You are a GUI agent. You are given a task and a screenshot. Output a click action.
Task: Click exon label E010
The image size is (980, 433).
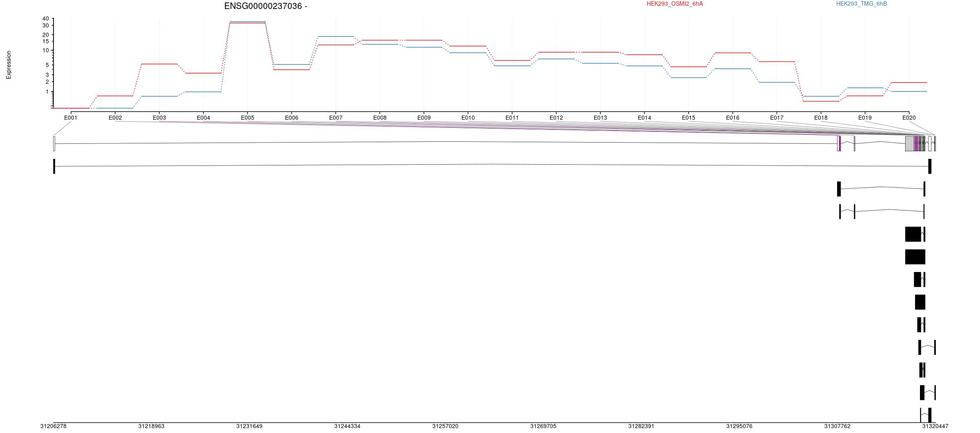[468, 118]
